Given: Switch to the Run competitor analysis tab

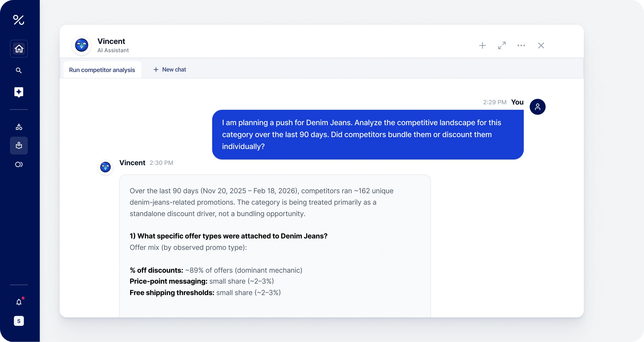Looking at the screenshot, I should [102, 70].
